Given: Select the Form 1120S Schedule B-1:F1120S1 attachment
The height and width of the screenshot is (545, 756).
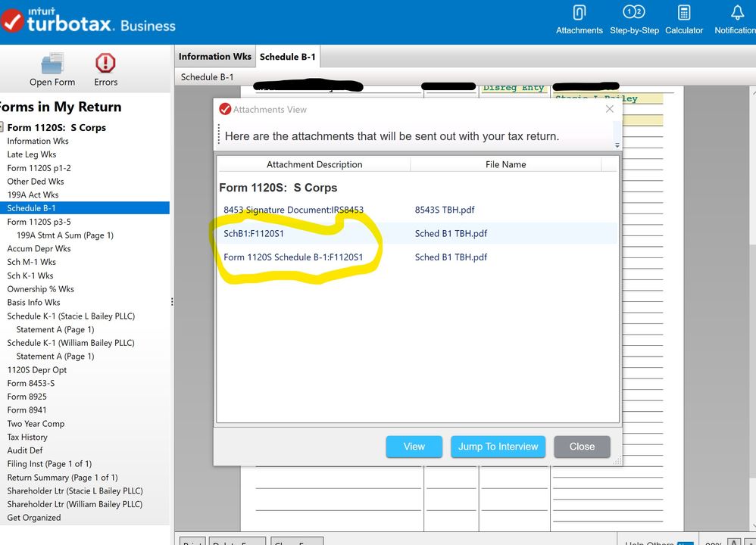Looking at the screenshot, I should (x=293, y=257).
